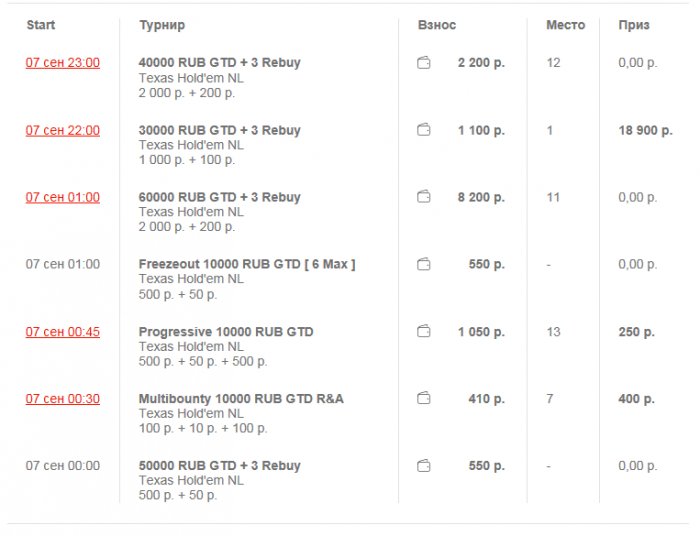Viewport: 700px width, 536px height.
Task: Open the 07 сен 23:00 tournament link
Action: pyautogui.click(x=63, y=63)
